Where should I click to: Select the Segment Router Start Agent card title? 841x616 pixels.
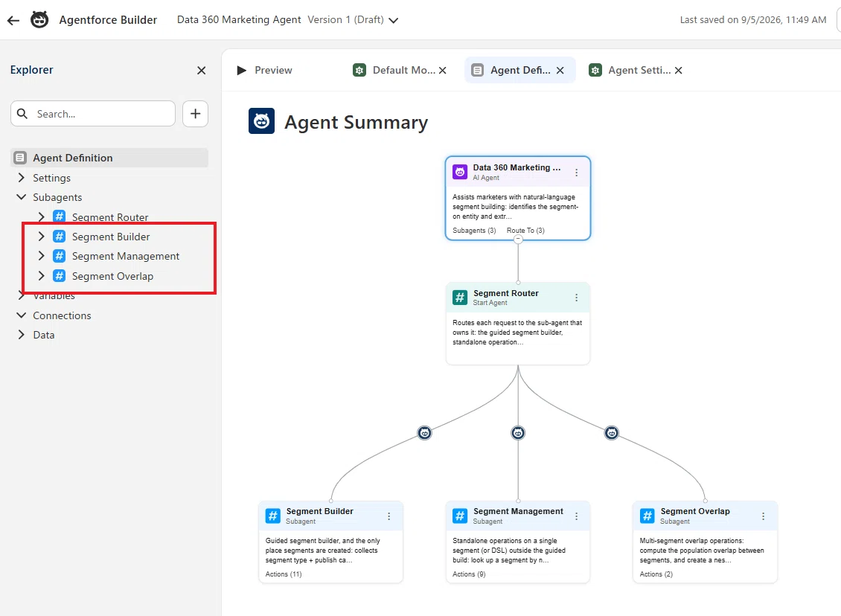pyautogui.click(x=506, y=293)
